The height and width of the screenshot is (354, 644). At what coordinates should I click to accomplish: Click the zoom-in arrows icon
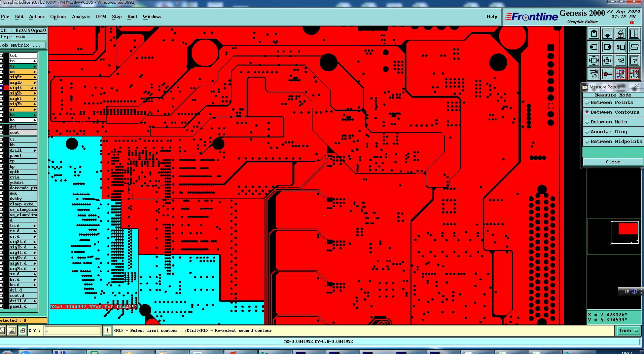tap(594, 61)
